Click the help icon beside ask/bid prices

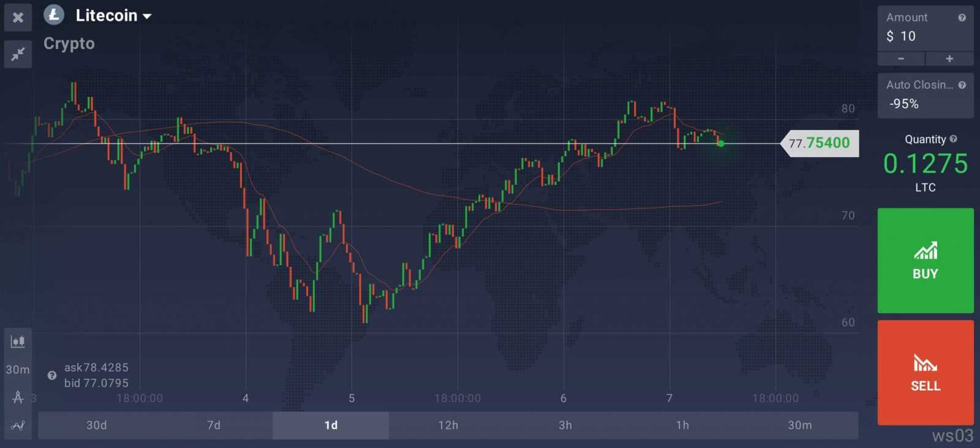pyautogui.click(x=52, y=375)
